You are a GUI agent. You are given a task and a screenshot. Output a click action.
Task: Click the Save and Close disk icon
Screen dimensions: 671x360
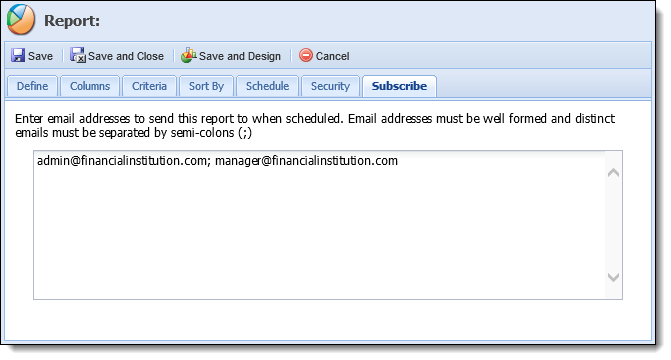pos(78,55)
